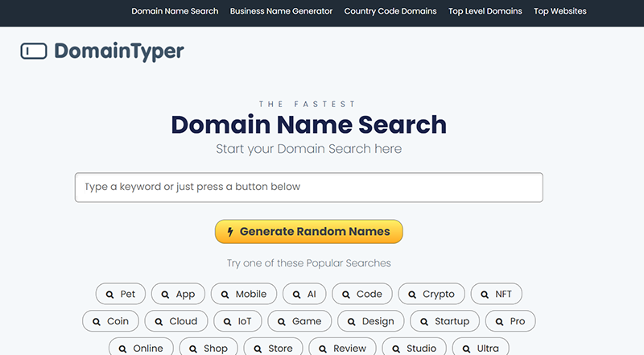This screenshot has width=644, height=355.
Task: Click magnifier icon in IoT chip
Action: point(228,322)
